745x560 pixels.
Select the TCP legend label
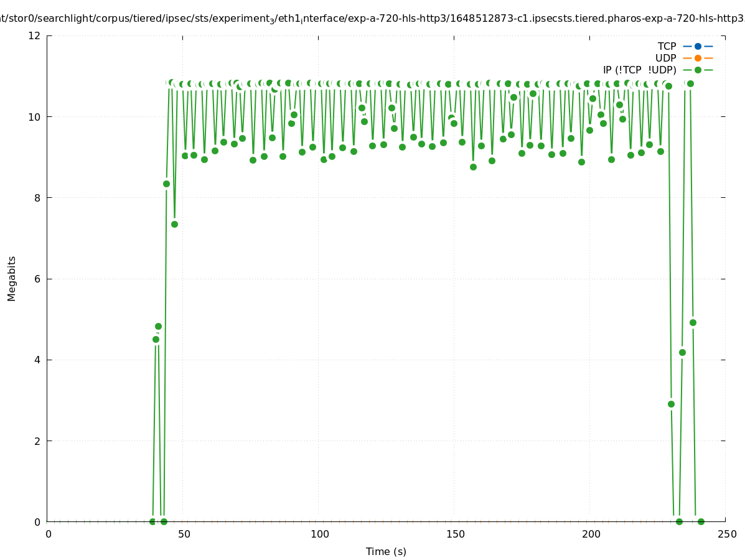667,46
